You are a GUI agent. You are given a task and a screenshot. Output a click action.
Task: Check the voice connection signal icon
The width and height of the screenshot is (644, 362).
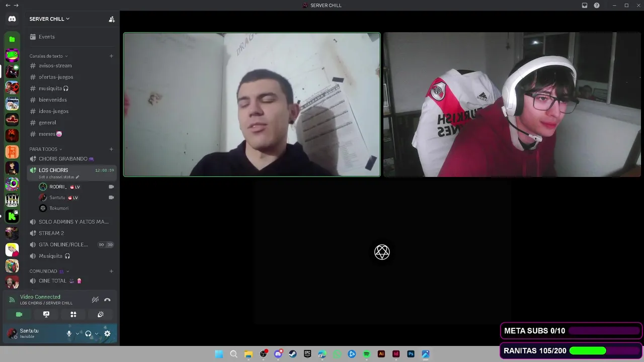pyautogui.click(x=12, y=300)
